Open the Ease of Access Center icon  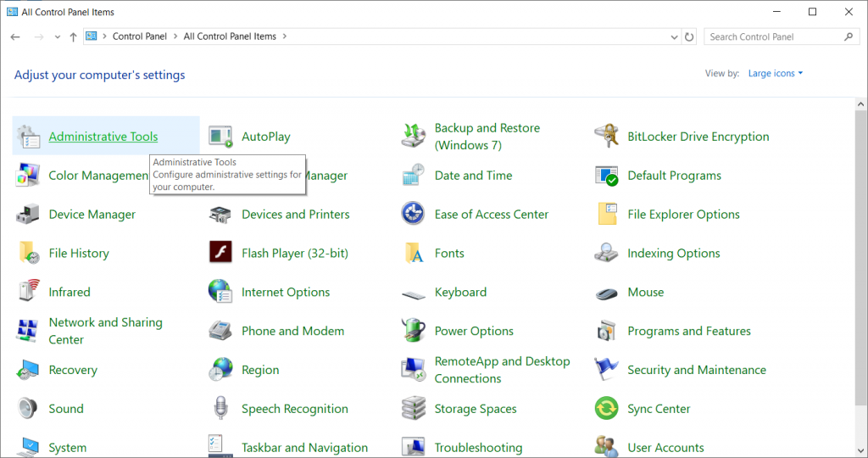(x=413, y=214)
